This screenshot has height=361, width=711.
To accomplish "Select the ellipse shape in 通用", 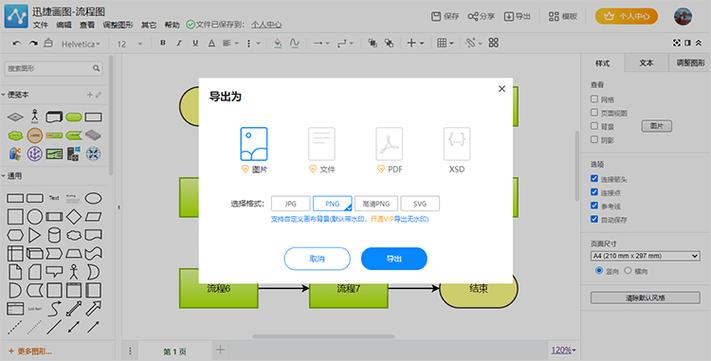I will pyautogui.click(x=93, y=198).
